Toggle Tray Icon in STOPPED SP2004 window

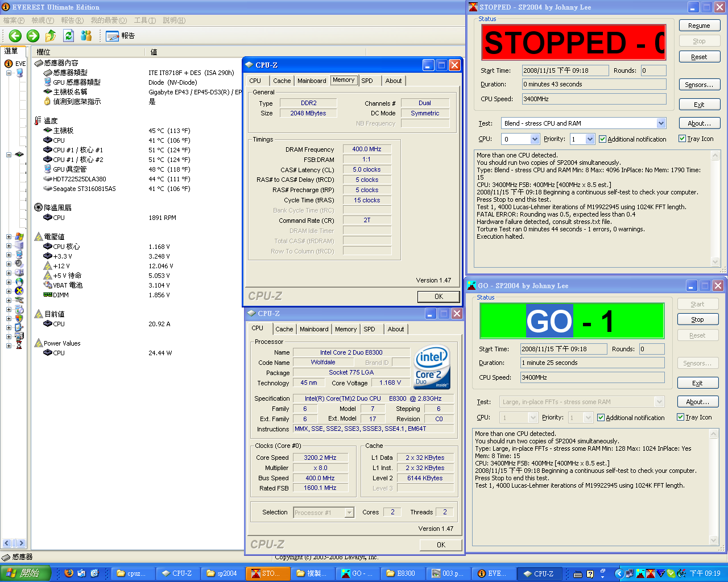(682, 139)
